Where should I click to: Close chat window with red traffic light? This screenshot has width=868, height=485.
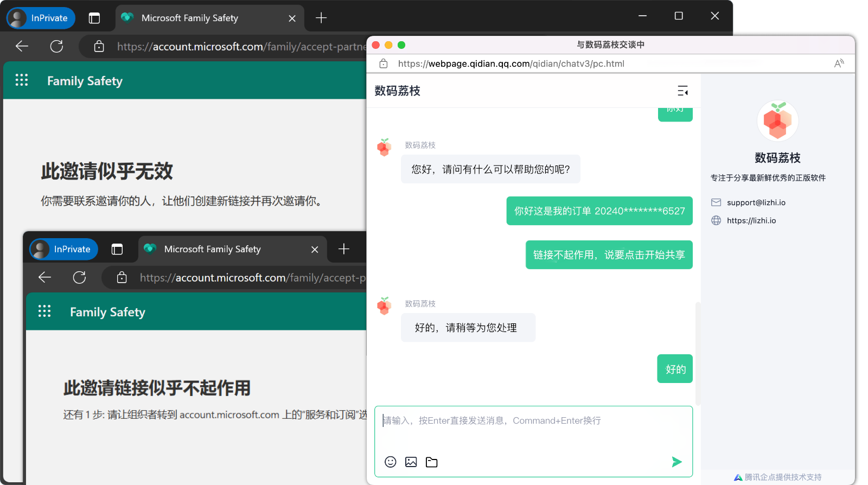click(375, 45)
